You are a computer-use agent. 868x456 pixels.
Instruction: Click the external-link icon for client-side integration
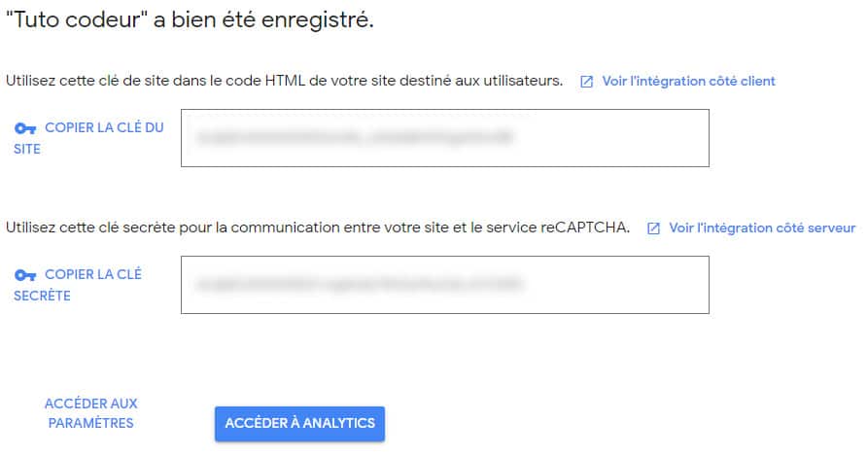(586, 82)
